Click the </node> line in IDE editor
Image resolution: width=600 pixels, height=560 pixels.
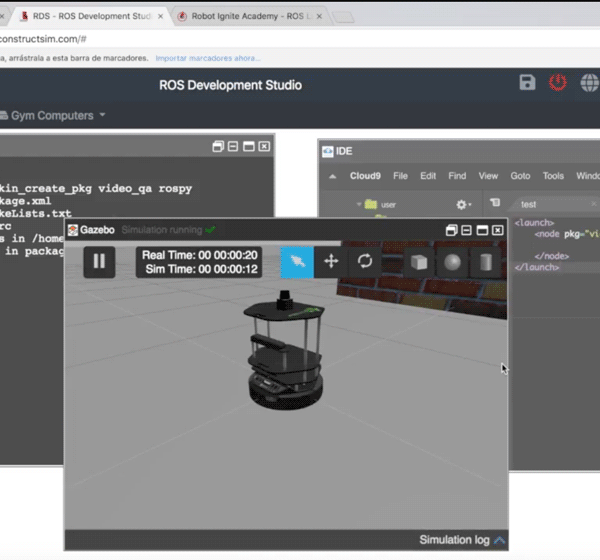(552, 256)
